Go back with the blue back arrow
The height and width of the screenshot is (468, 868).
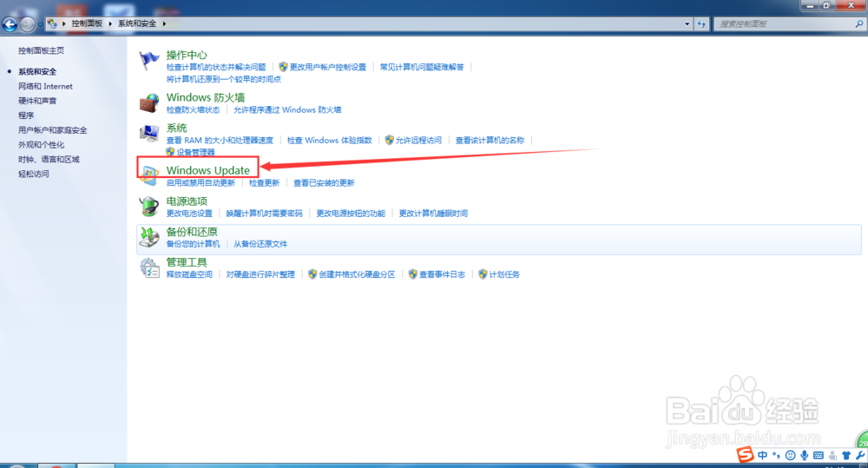10,24
